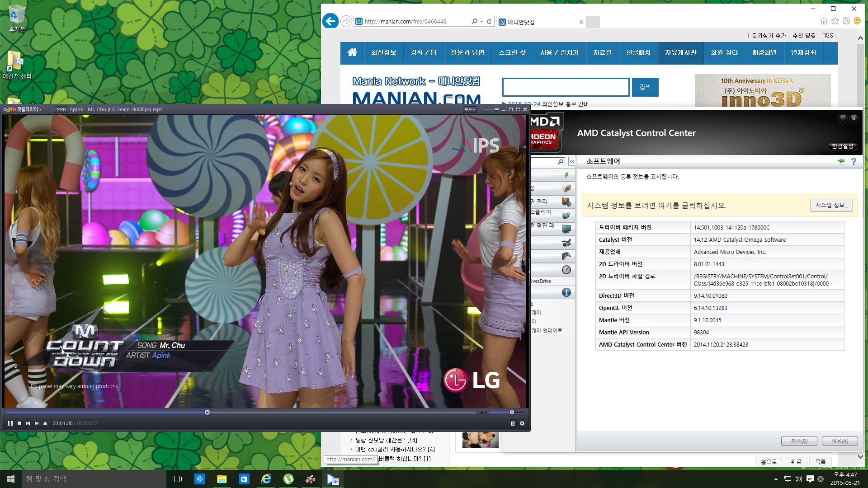Image resolution: width=868 pixels, height=488 pixels.
Task: Open File Explorer from the taskbar
Action: coord(222,479)
